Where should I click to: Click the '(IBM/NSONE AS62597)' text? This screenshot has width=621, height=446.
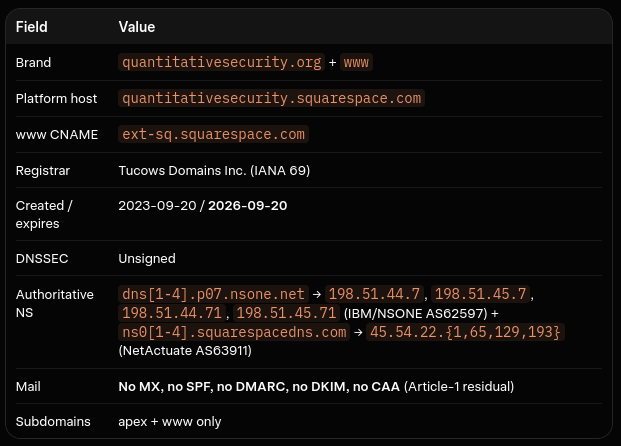415,314
